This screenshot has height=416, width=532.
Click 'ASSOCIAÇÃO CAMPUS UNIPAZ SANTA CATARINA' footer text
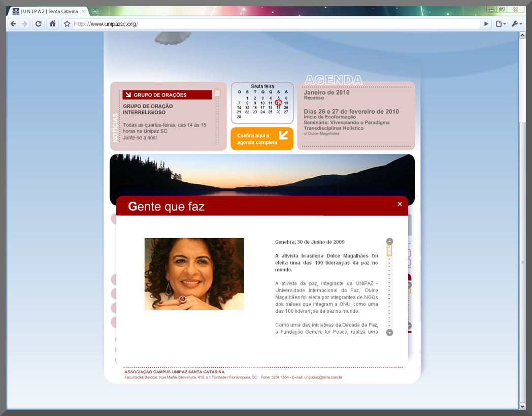click(175, 372)
